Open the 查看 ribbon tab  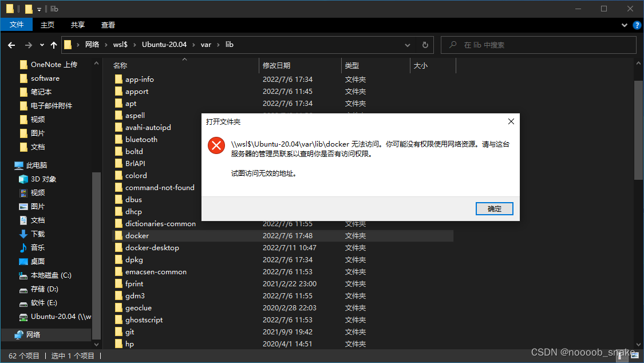pos(108,25)
